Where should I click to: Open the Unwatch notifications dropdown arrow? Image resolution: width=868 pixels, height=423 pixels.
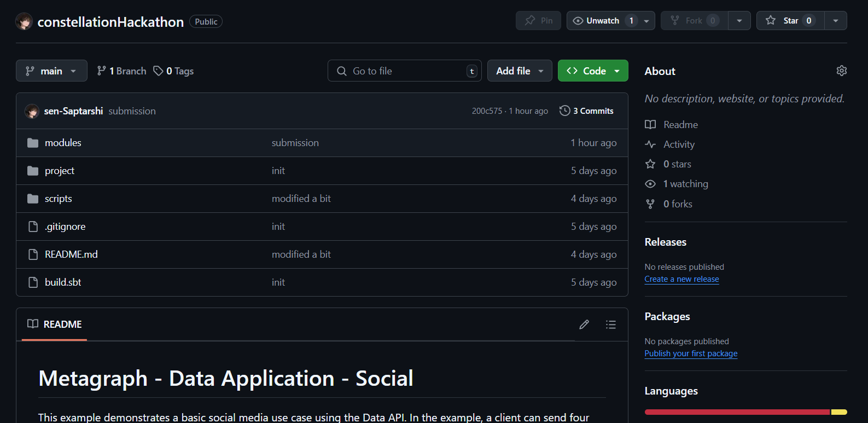647,21
